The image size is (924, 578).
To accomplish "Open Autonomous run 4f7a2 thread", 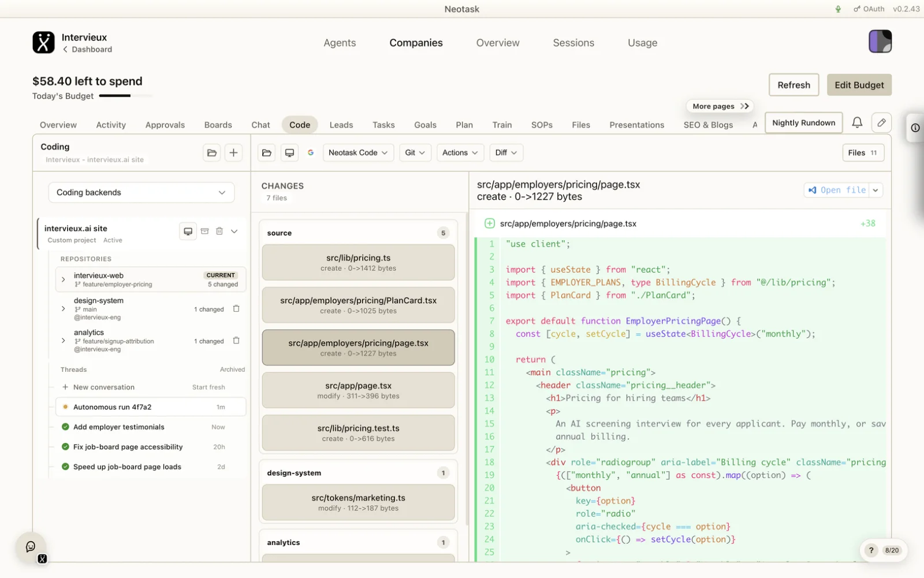I will [151, 407].
